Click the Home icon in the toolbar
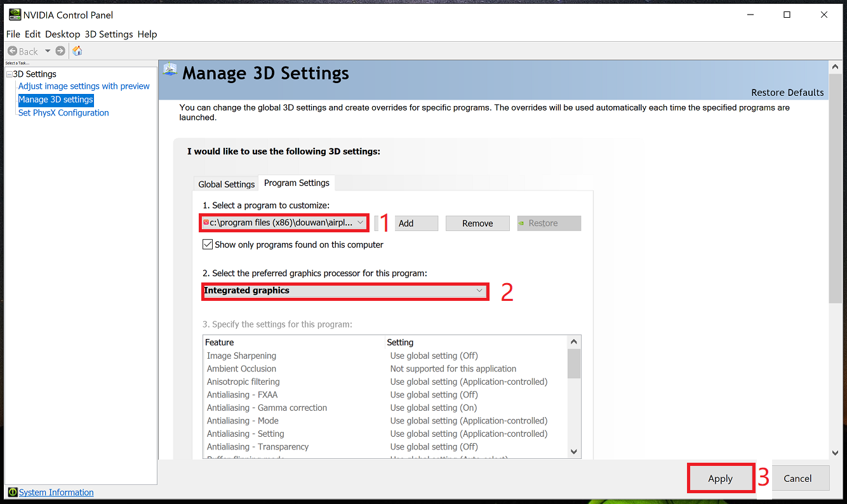Viewport: 847px width, 504px height. pyautogui.click(x=77, y=51)
